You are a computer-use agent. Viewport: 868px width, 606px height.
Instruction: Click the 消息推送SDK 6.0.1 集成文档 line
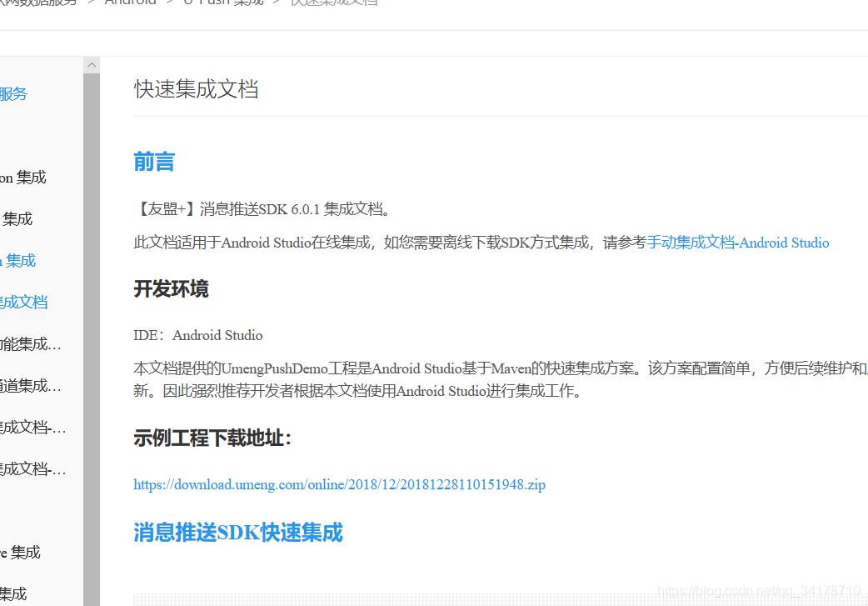tap(263, 209)
